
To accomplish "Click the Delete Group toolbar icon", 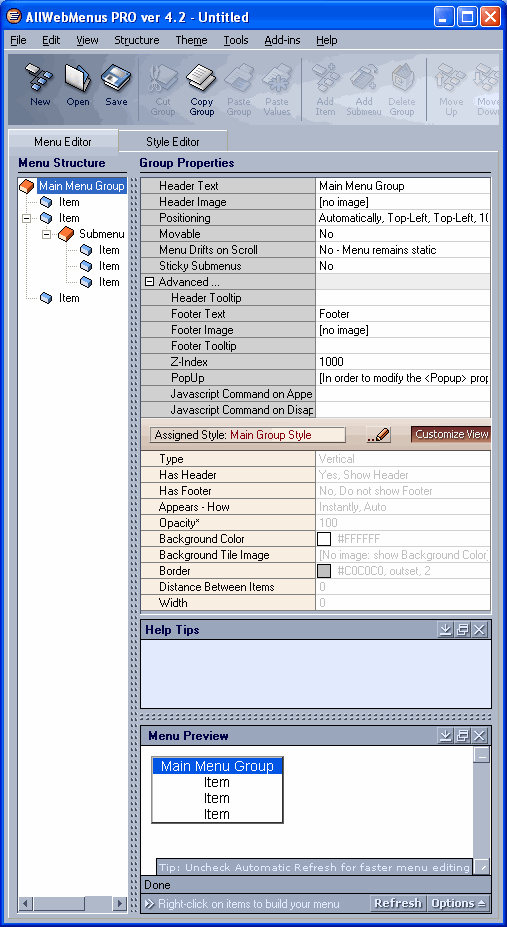I will [402, 90].
